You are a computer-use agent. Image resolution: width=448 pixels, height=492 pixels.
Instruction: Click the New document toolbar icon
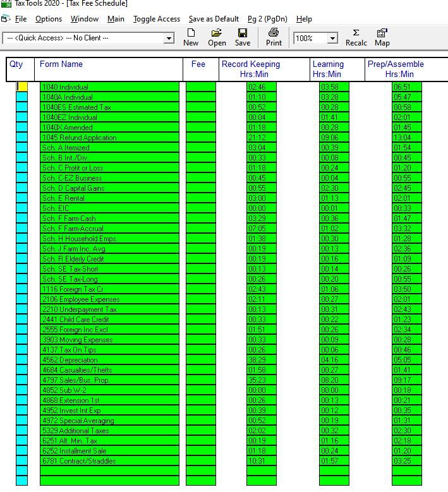pyautogui.click(x=191, y=37)
